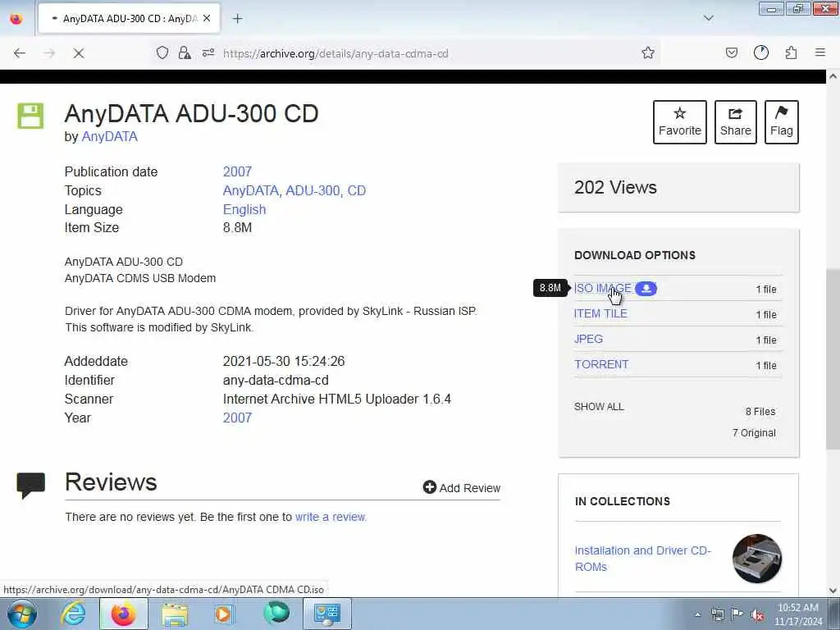Click the '7 Original' text
Screen dimensions: 840x630
[x=754, y=433]
